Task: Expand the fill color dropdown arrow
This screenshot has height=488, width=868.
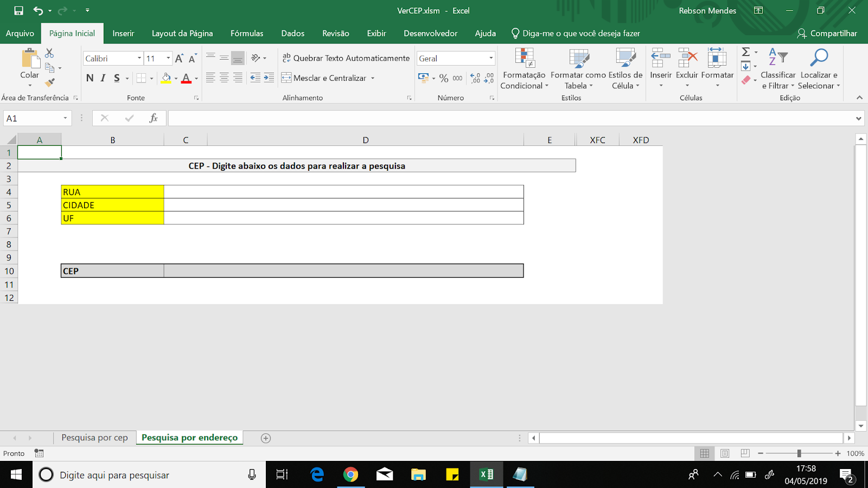Action: point(175,78)
